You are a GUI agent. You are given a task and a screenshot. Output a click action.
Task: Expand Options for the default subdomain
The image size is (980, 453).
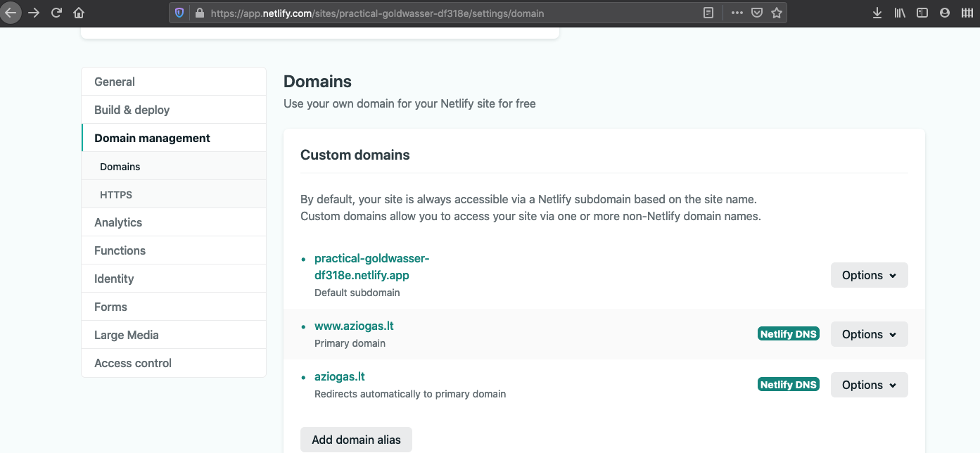pos(869,275)
